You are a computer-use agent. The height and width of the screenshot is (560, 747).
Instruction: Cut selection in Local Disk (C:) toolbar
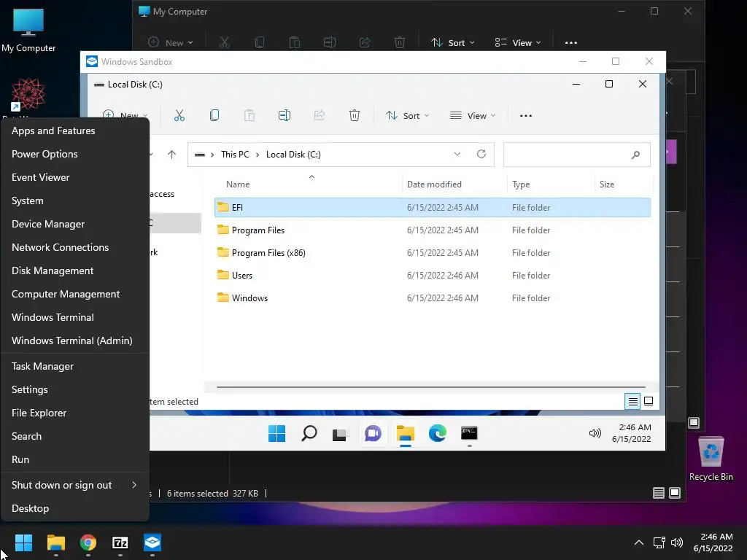tap(179, 115)
